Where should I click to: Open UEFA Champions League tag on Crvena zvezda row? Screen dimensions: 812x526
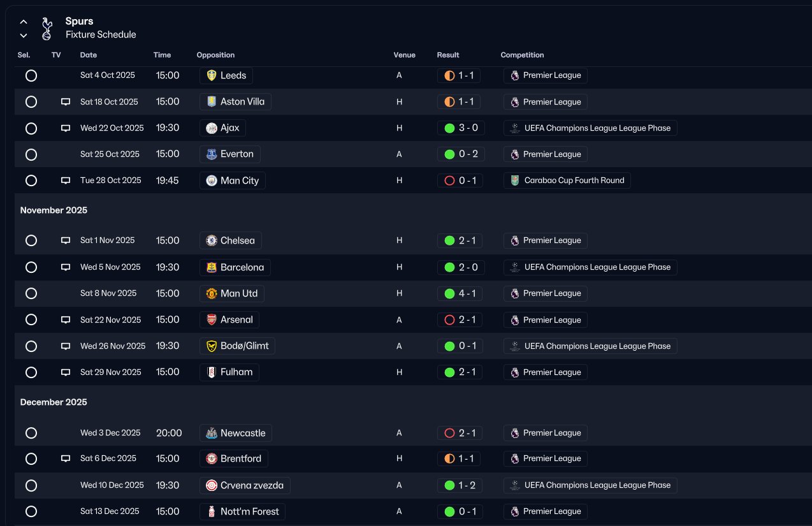point(590,485)
